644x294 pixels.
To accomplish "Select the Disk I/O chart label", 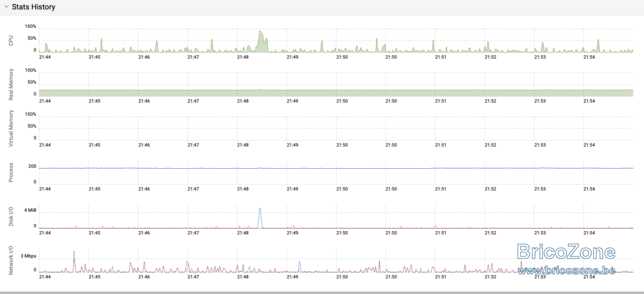I will tap(11, 216).
